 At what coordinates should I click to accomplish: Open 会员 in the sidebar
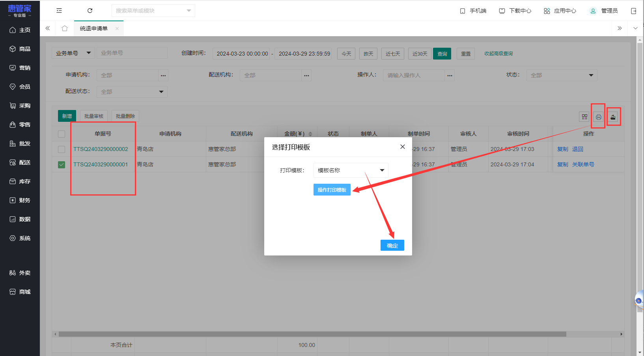point(20,87)
